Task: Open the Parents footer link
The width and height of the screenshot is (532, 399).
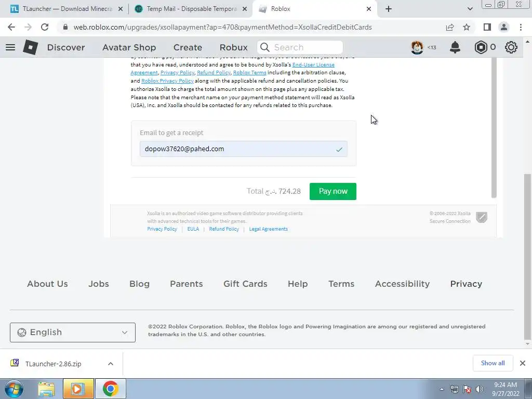Action: [187, 284]
